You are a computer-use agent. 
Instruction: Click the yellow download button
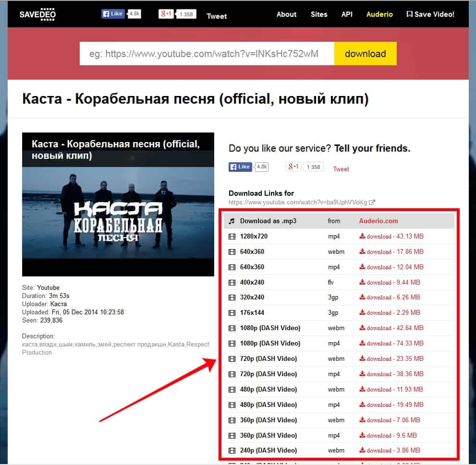coord(366,54)
